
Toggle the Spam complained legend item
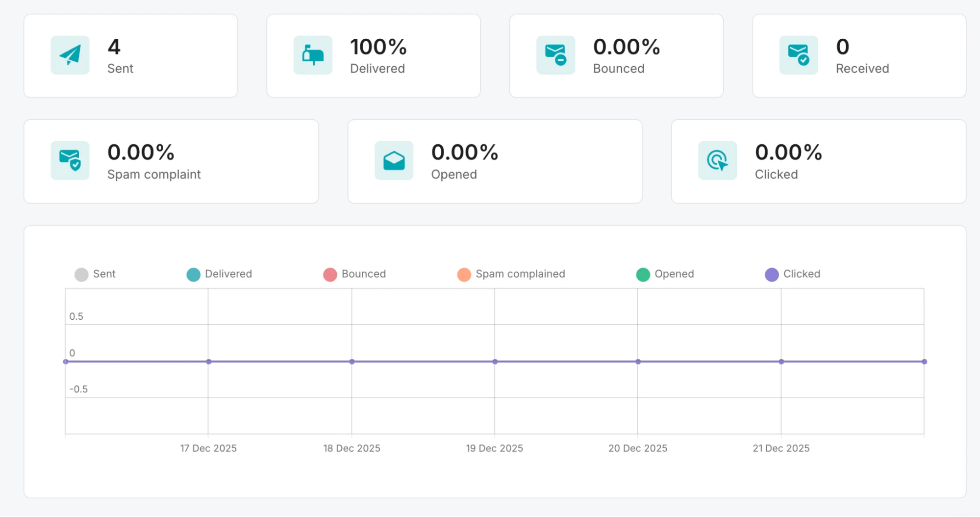(x=511, y=274)
